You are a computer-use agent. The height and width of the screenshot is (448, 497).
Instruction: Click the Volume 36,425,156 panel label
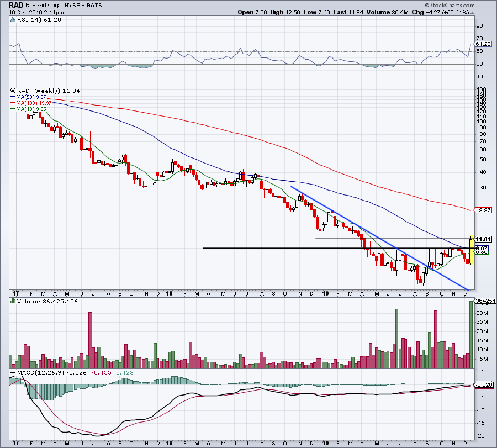(47, 302)
